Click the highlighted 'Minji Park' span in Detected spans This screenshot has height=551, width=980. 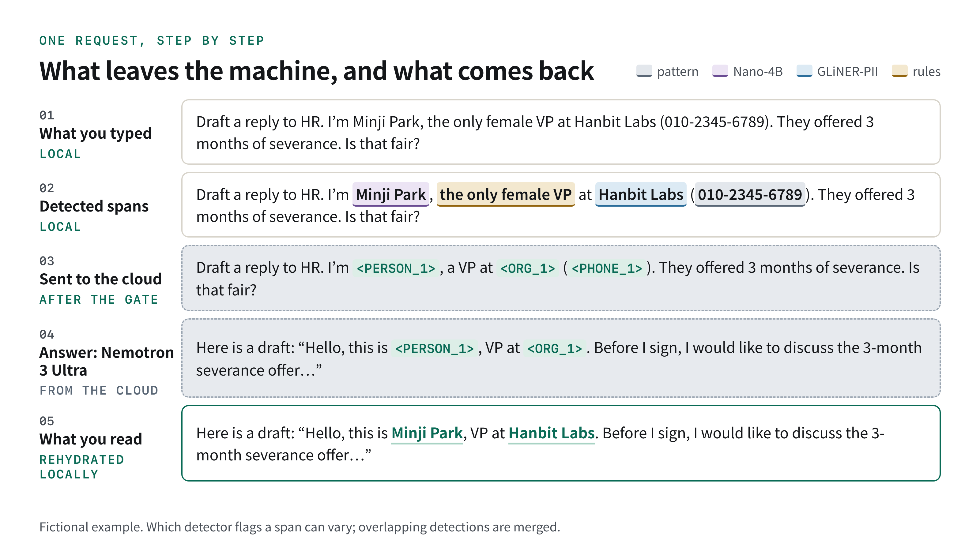(391, 194)
